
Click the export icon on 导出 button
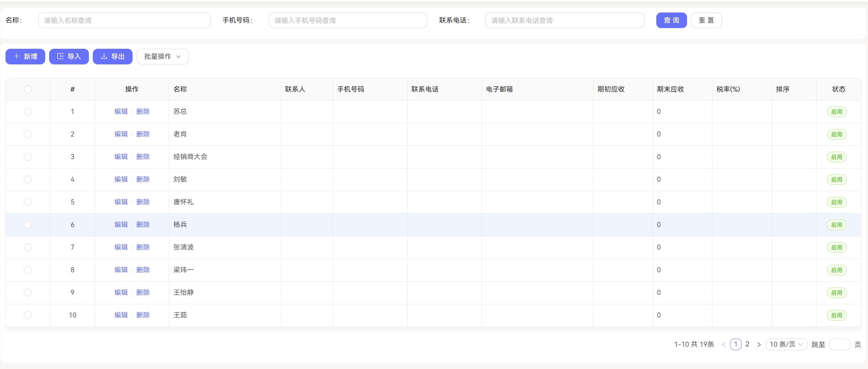coord(104,56)
